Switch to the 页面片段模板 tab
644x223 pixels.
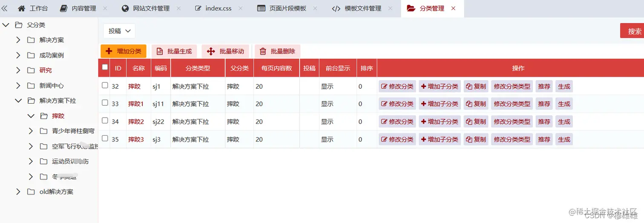282,9
